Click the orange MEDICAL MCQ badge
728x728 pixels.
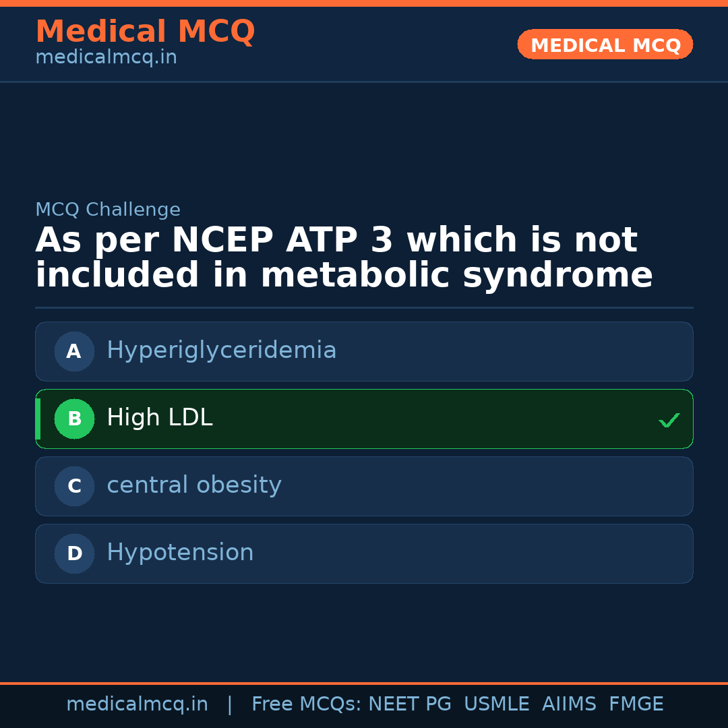605,45
